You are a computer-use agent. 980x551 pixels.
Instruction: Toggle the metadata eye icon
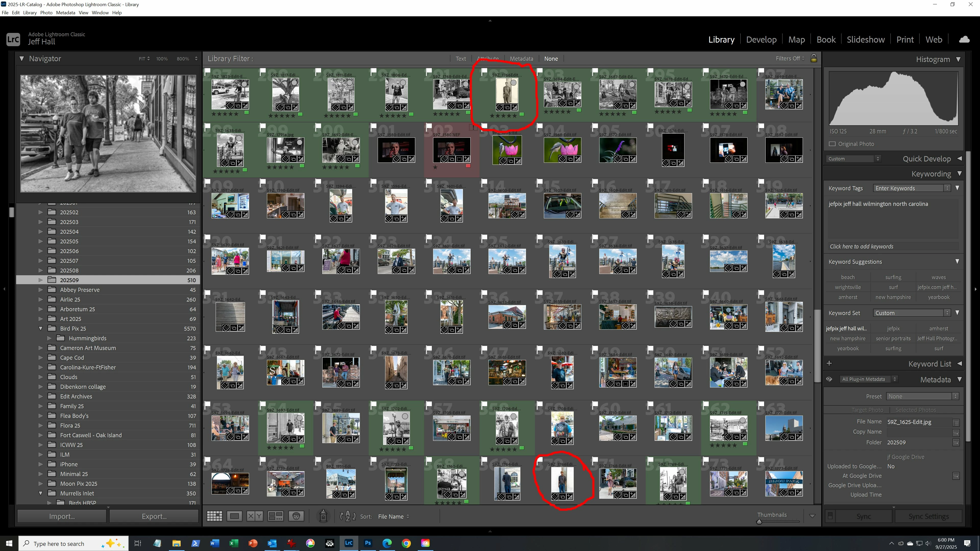coord(829,379)
